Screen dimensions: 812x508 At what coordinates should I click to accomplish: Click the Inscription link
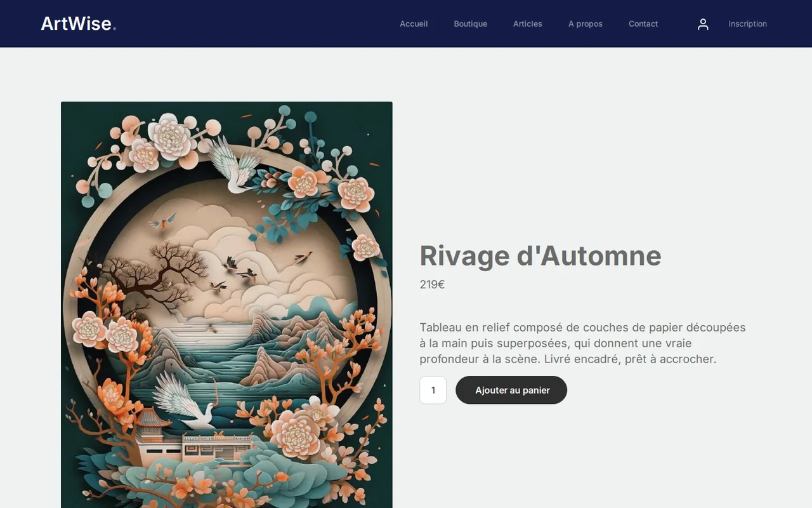click(747, 23)
